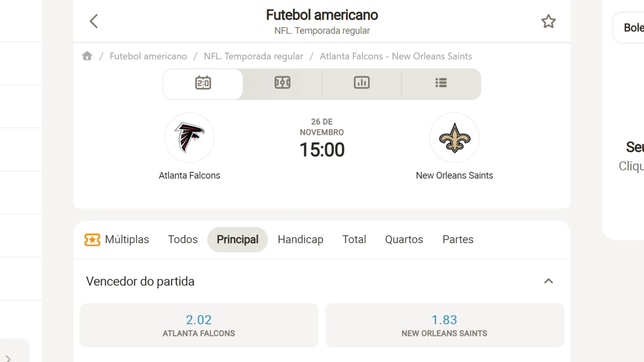The image size is (644, 362).
Task: Click the New Orleans Saints logo
Action: click(454, 138)
